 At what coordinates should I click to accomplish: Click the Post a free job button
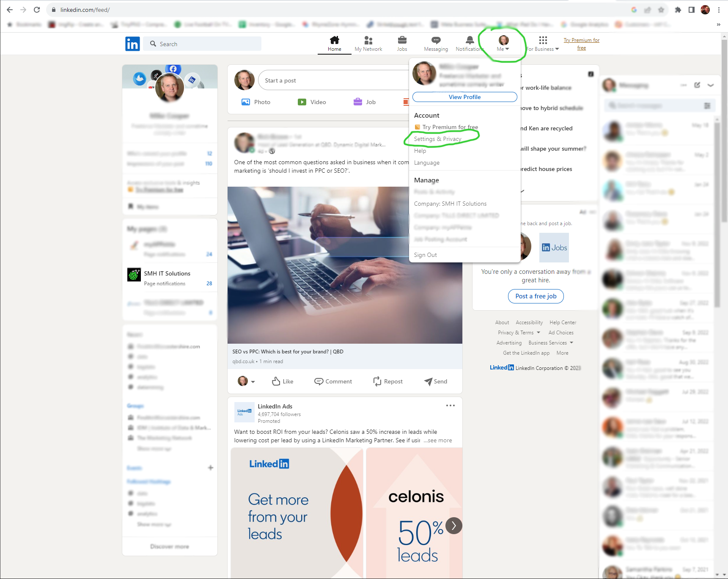click(536, 296)
